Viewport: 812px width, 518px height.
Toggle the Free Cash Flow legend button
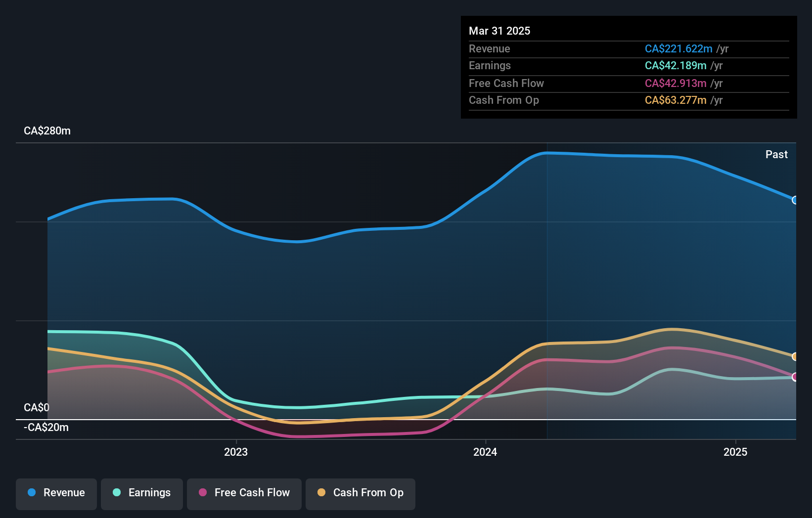(x=244, y=494)
